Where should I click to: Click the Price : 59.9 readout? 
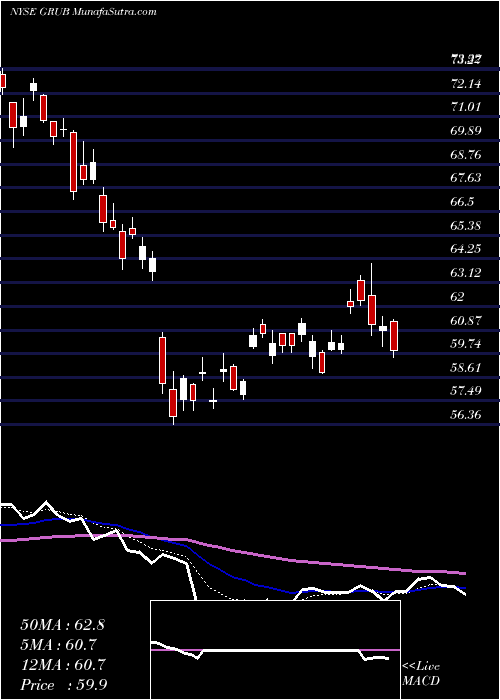click(63, 685)
